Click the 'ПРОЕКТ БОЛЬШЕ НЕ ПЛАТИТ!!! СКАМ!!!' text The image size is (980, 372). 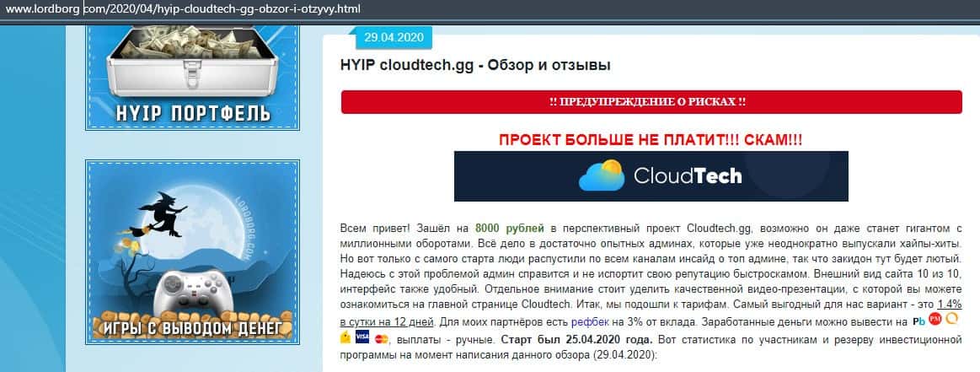tap(651, 141)
